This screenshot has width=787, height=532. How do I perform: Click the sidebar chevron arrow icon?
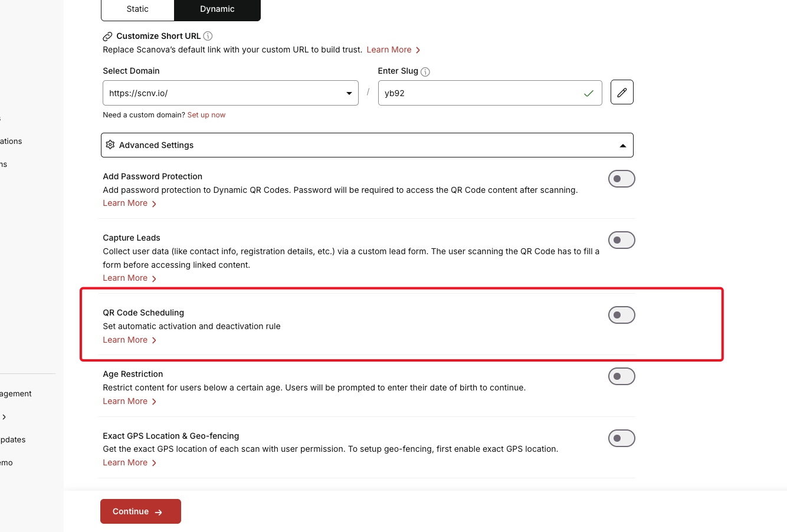click(4, 417)
